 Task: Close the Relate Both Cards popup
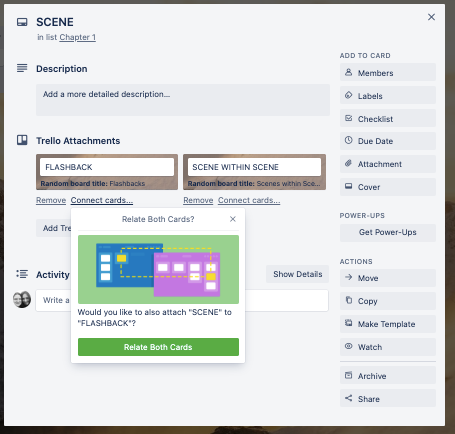(233, 219)
